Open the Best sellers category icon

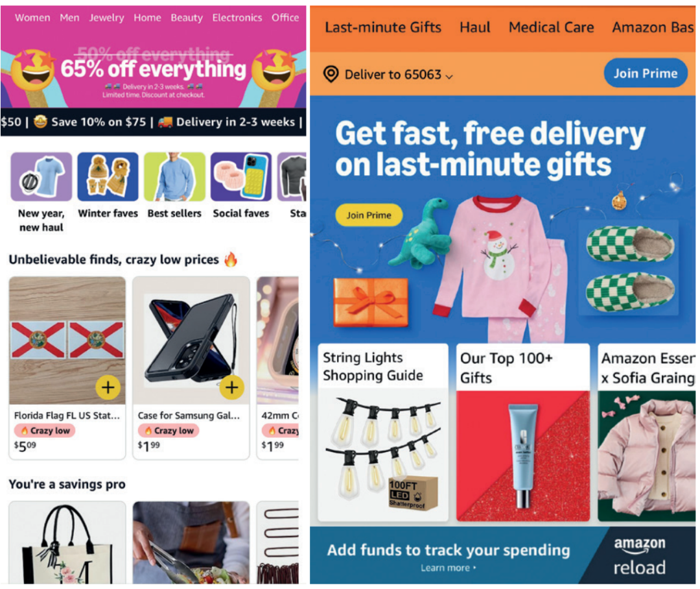click(x=174, y=176)
